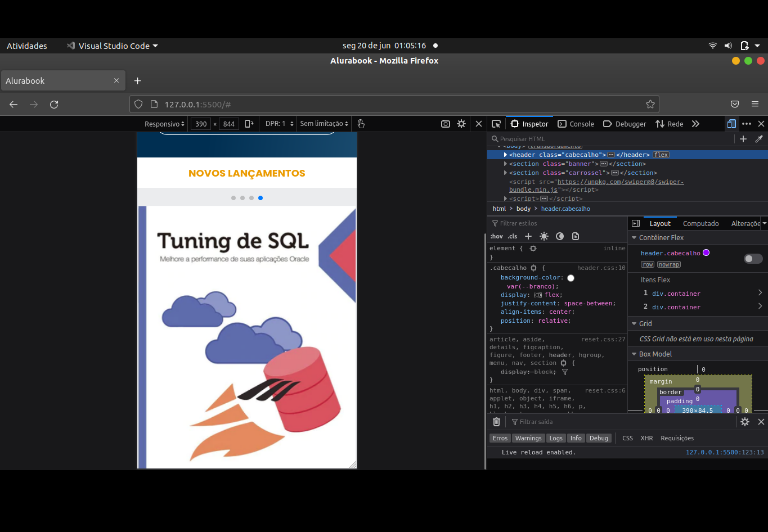Viewport: 768px width, 532px height.
Task: Open background-color white swatch in rules
Action: point(571,278)
